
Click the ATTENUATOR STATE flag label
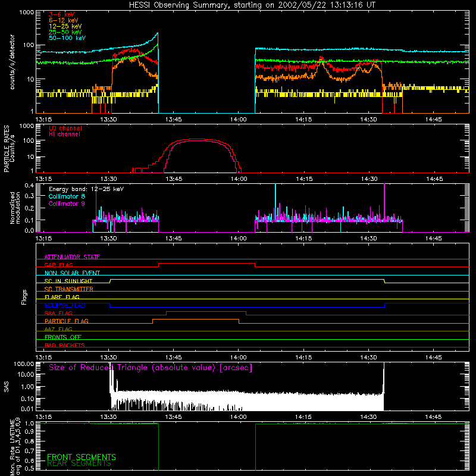click(72, 257)
